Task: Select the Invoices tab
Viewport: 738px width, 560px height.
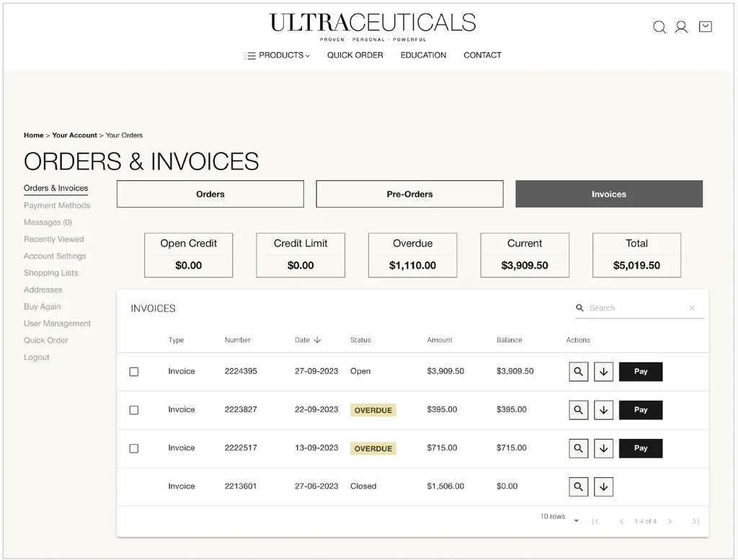Action: click(609, 194)
